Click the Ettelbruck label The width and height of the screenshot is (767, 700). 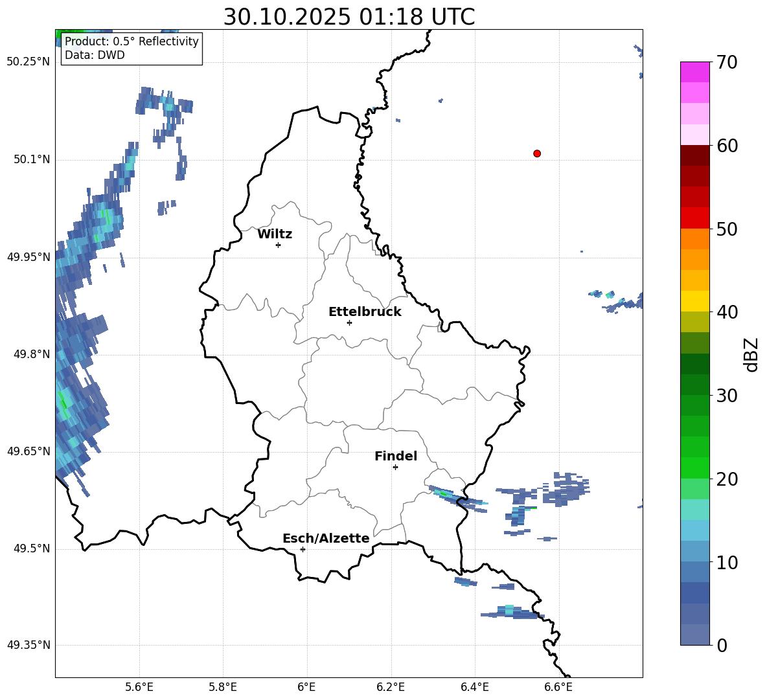[365, 312]
